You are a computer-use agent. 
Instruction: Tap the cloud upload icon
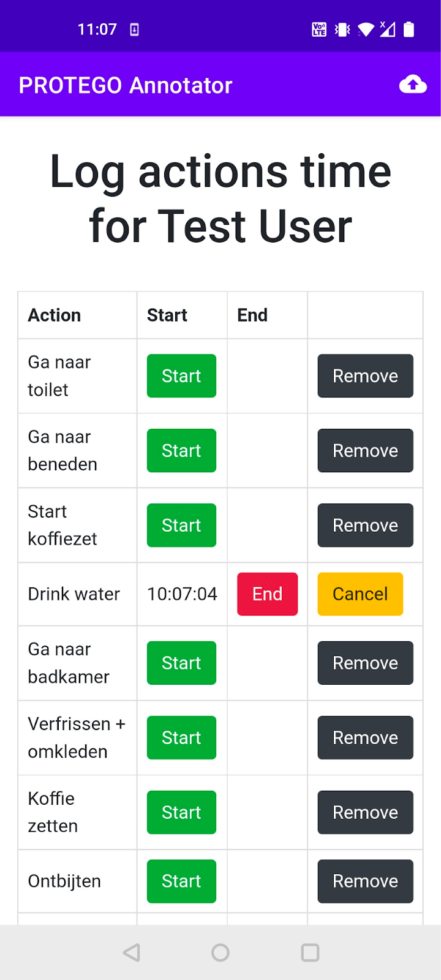413,85
